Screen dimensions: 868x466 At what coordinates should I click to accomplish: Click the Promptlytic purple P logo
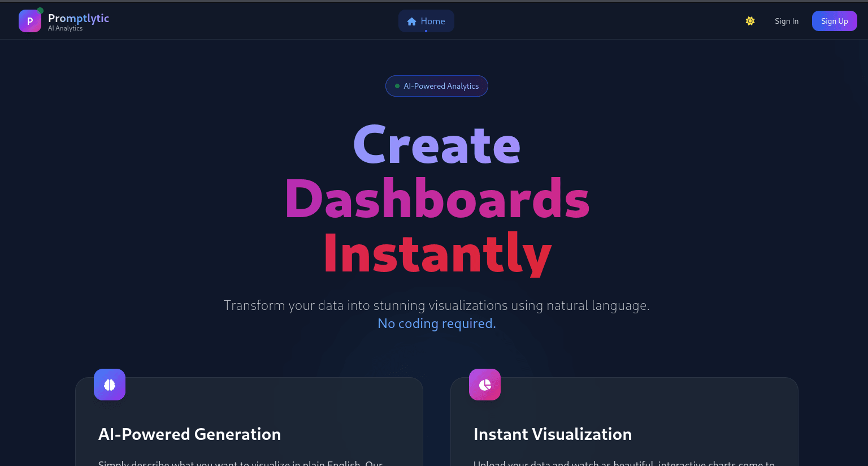(30, 21)
